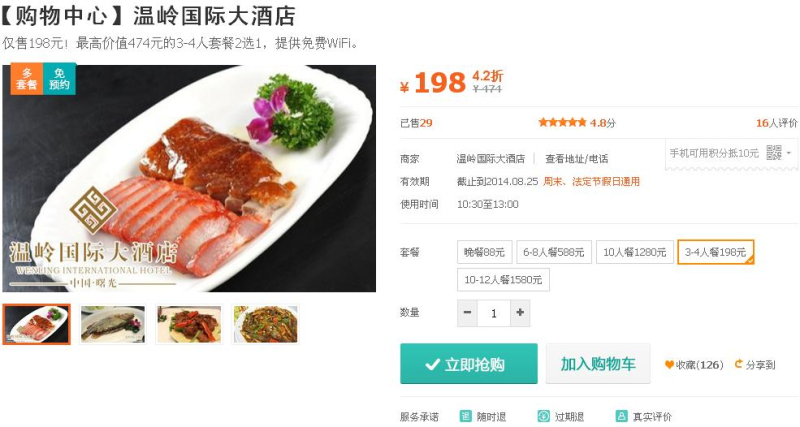This screenshot has width=800, height=427.
Task: Click the 多套餐 orange badge on the photo
Action: pyautogui.click(x=27, y=79)
